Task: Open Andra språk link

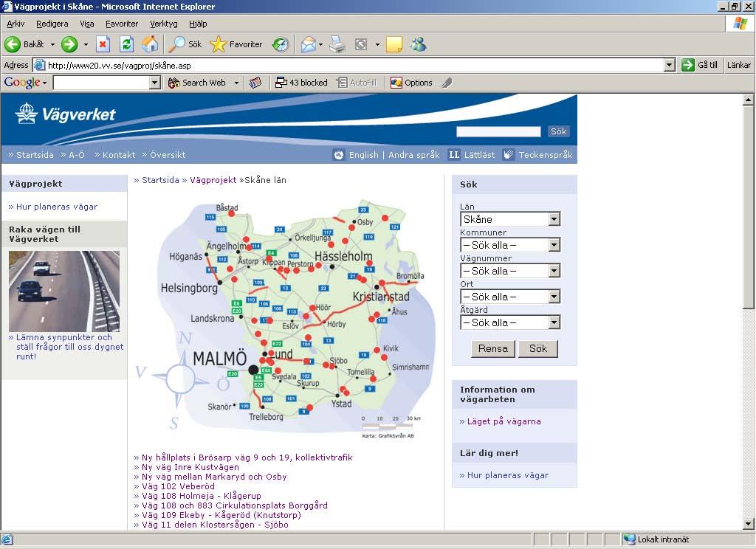Action: [x=414, y=155]
